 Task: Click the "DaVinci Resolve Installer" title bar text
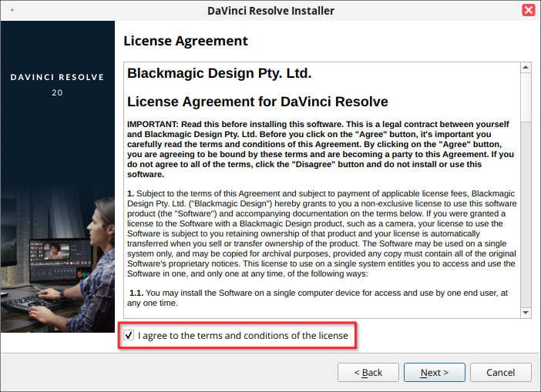(270, 11)
